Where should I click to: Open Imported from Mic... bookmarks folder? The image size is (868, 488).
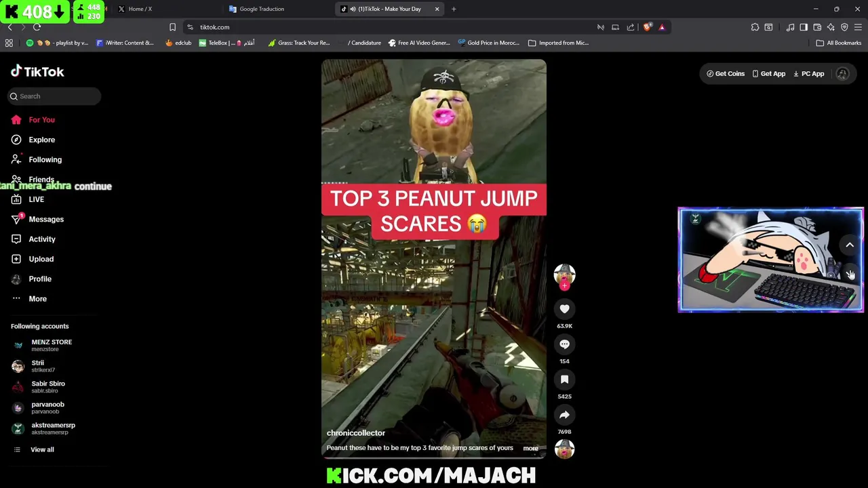coord(558,43)
